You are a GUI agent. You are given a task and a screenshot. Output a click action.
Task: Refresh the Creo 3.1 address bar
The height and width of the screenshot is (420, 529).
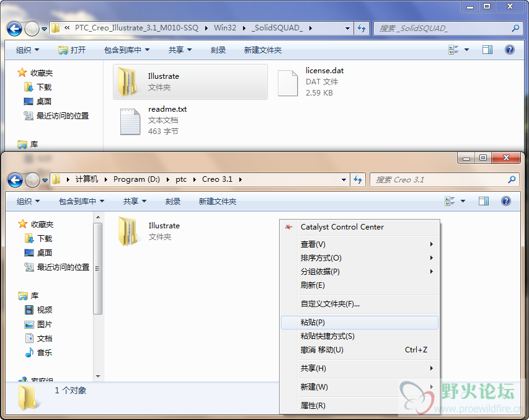coord(358,180)
